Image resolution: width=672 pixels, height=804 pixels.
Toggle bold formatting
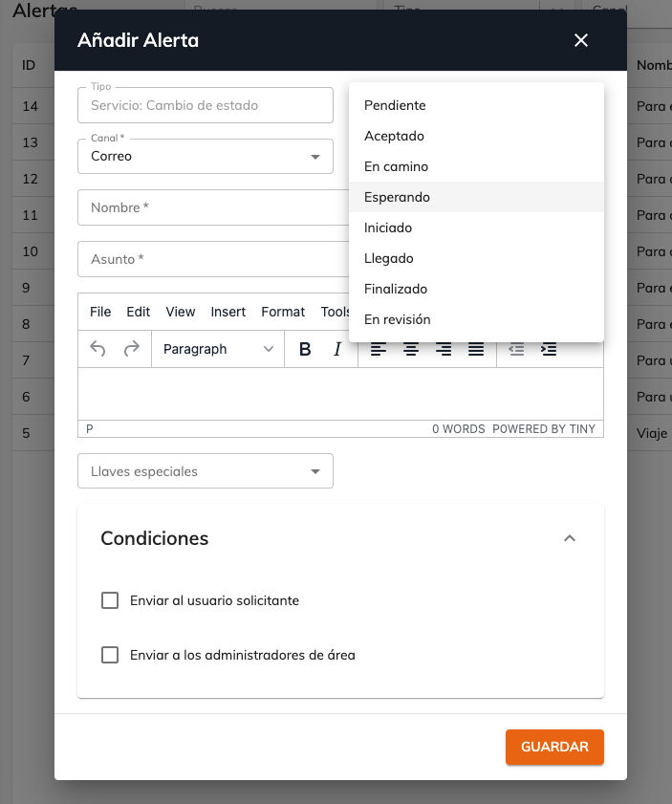(x=305, y=349)
